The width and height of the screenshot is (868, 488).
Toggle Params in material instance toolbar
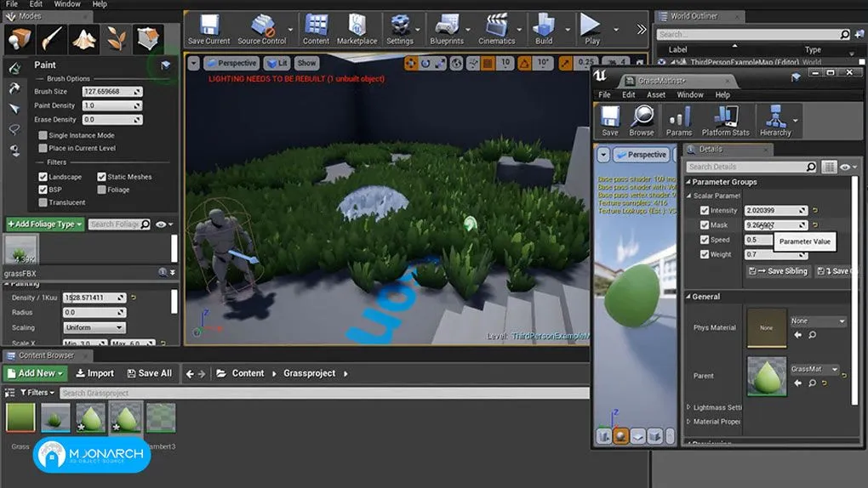679,121
